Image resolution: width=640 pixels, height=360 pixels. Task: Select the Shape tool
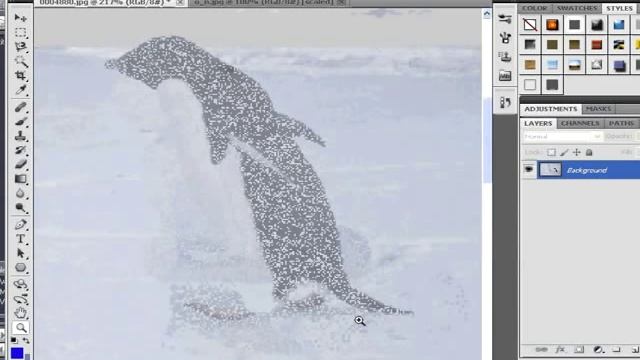click(20, 268)
